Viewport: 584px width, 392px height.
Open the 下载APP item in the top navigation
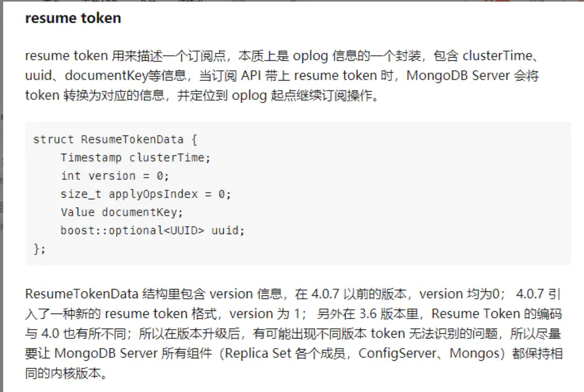click(x=99, y=1)
